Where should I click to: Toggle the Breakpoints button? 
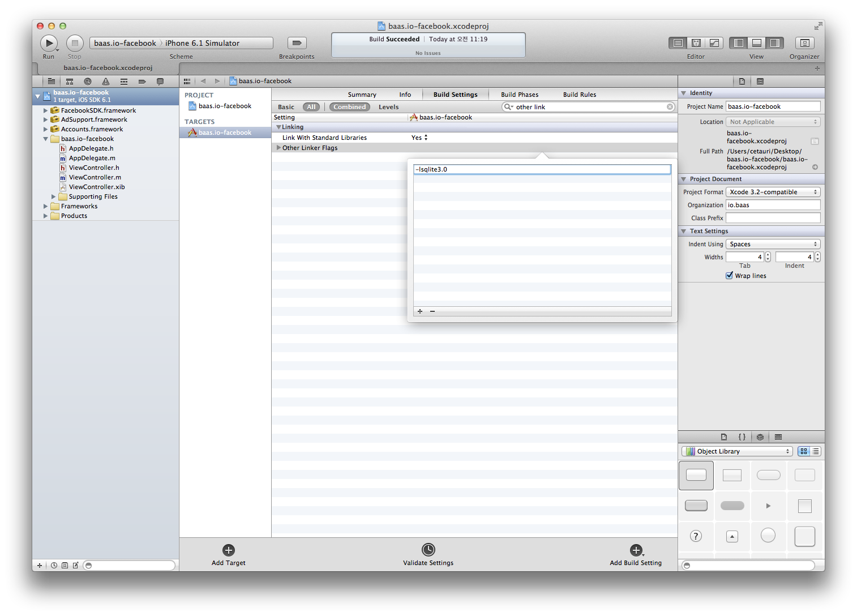coord(297,43)
